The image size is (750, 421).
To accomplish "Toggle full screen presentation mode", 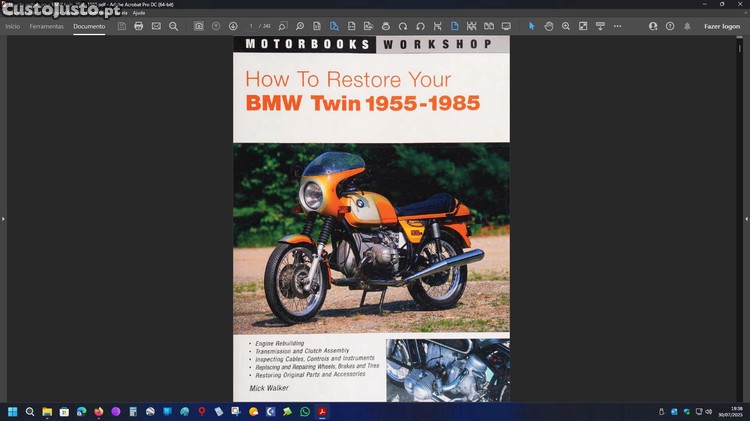I will pos(506,26).
